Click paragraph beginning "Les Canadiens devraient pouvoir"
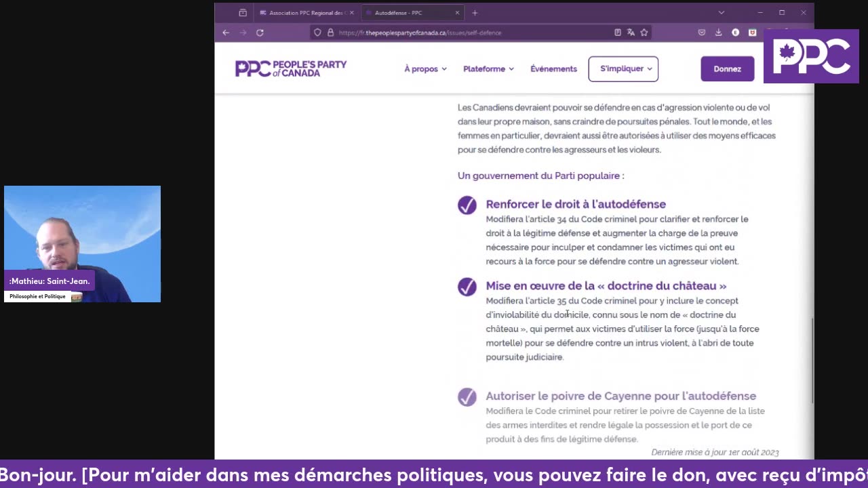The width and height of the screenshot is (868, 488). click(616, 129)
